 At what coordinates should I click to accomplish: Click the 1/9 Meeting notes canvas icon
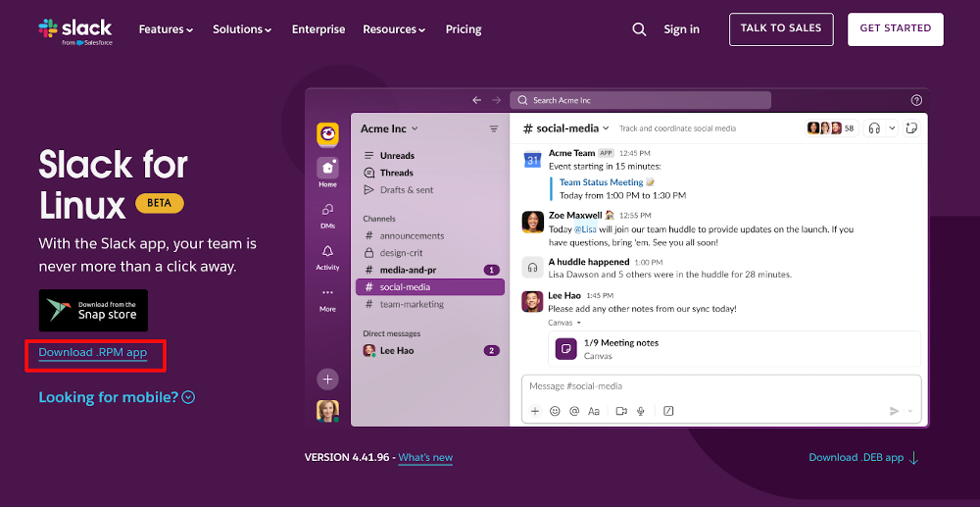tap(565, 349)
